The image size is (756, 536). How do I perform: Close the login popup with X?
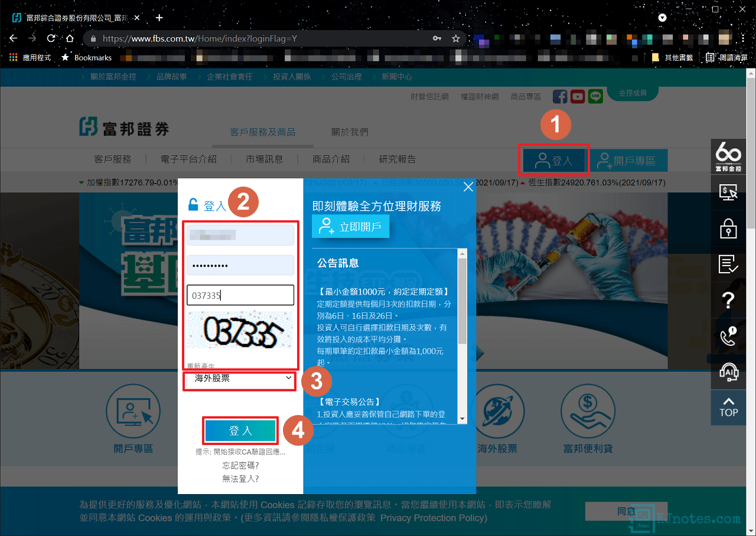click(468, 187)
